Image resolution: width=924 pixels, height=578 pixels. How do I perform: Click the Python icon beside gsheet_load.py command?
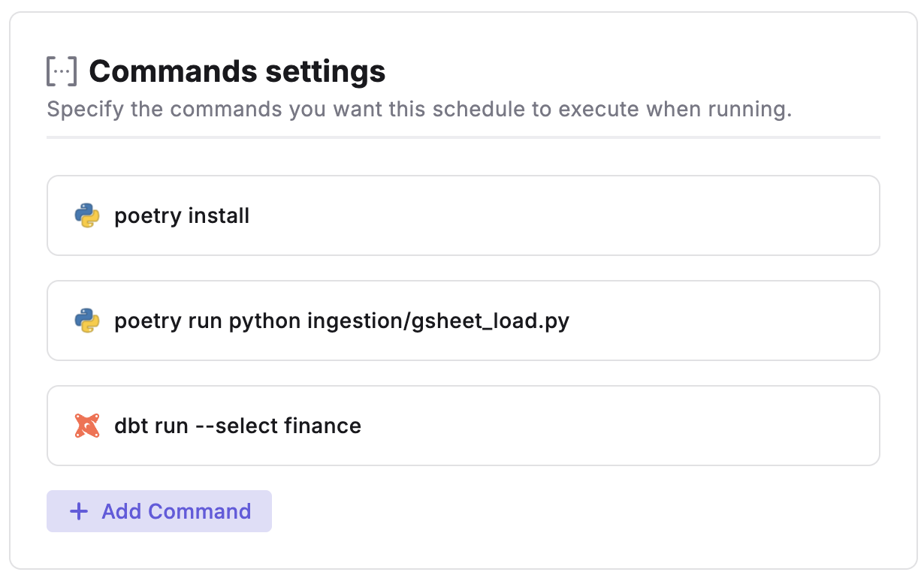click(x=87, y=321)
